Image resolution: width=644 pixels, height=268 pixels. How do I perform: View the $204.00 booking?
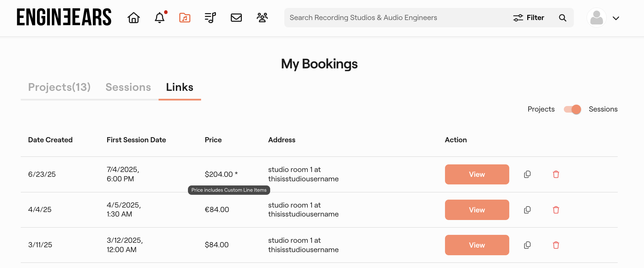pyautogui.click(x=477, y=174)
